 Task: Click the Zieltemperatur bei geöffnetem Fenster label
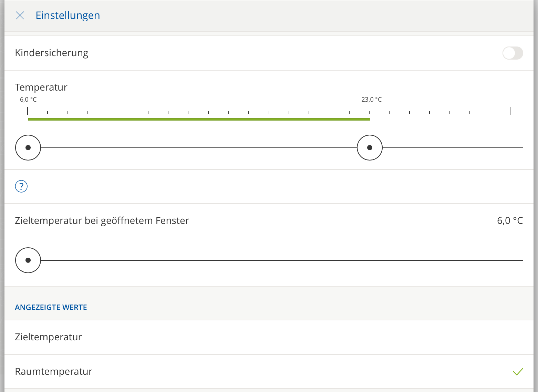point(102,221)
